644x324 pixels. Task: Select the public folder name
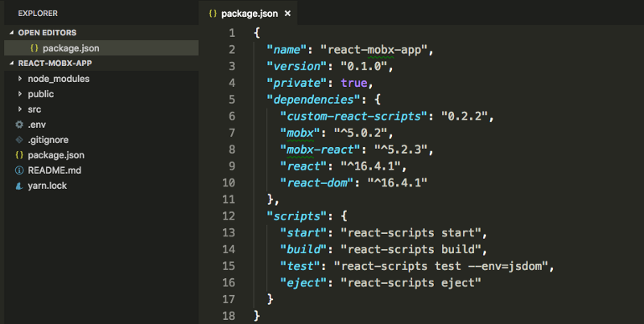pos(41,94)
